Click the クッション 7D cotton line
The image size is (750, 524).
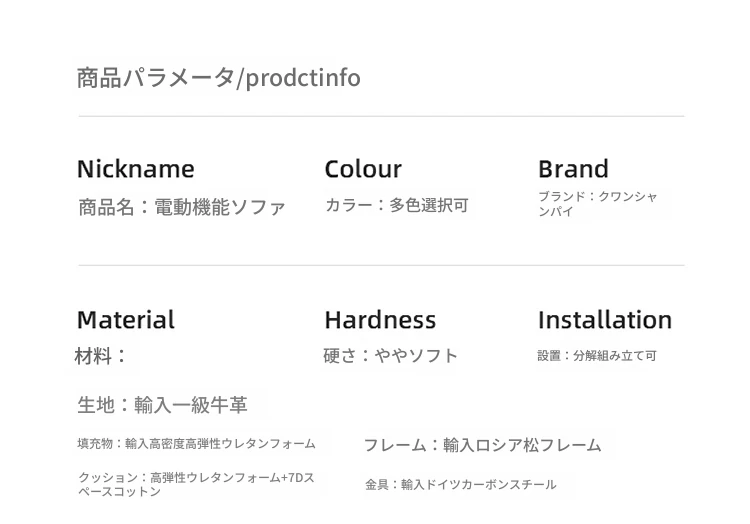196,484
